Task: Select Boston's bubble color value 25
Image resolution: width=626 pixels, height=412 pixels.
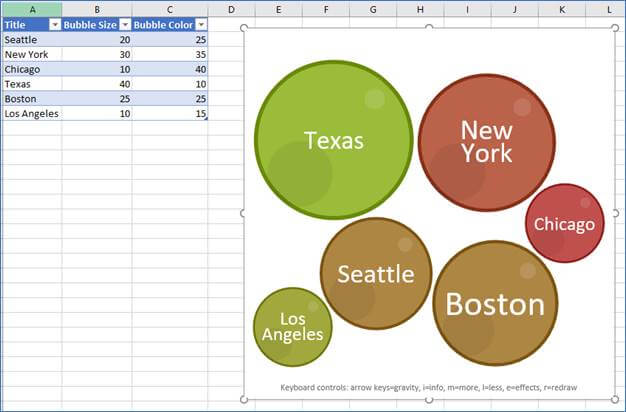Action: (x=170, y=99)
